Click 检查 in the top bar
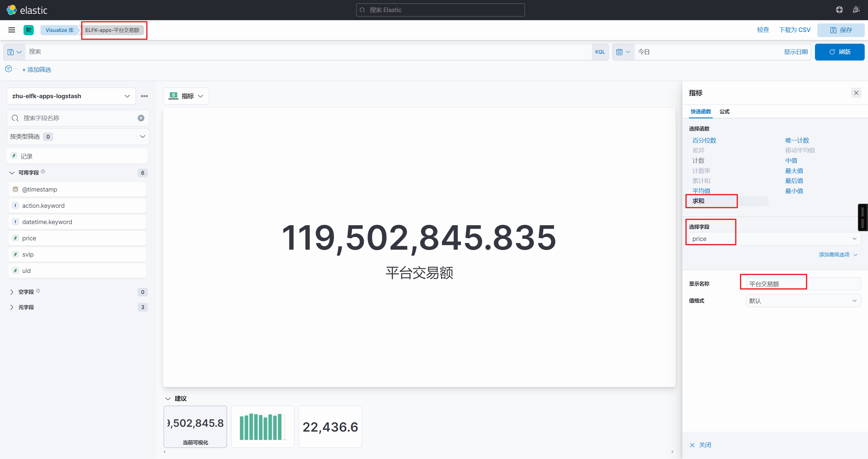Image resolution: width=868 pixels, height=459 pixels. (763, 30)
